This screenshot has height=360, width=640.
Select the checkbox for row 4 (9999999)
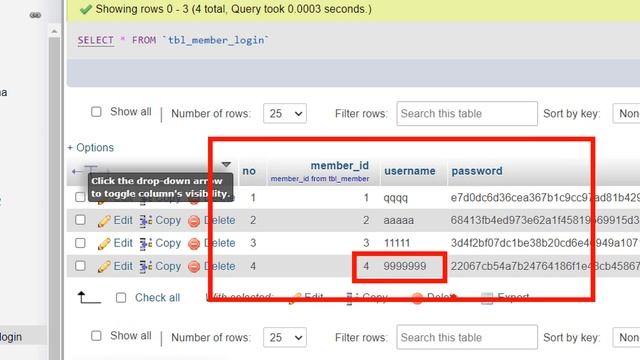80,266
